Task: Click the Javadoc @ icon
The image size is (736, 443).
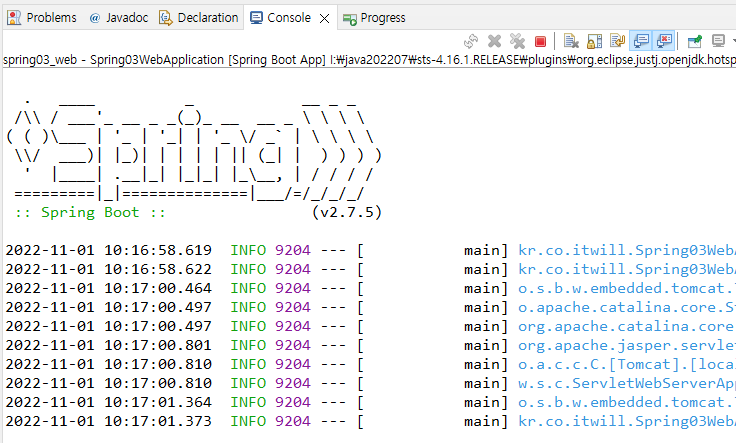Action: click(x=95, y=18)
